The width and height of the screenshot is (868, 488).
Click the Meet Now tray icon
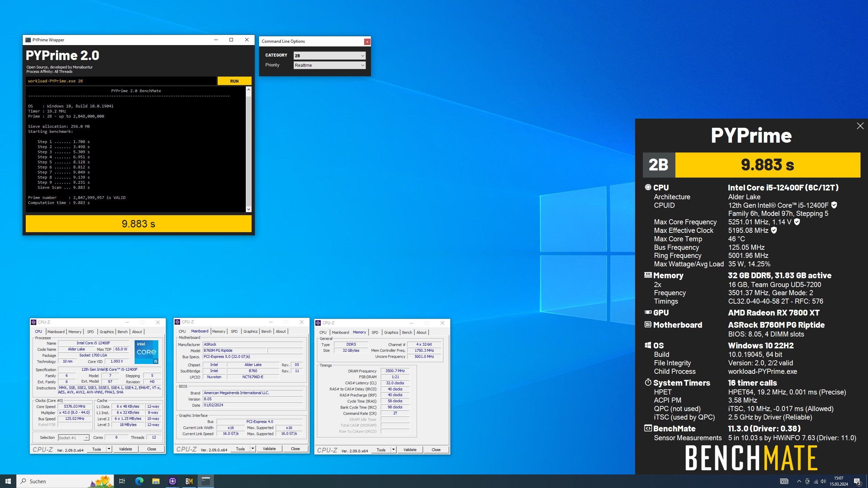click(807, 481)
